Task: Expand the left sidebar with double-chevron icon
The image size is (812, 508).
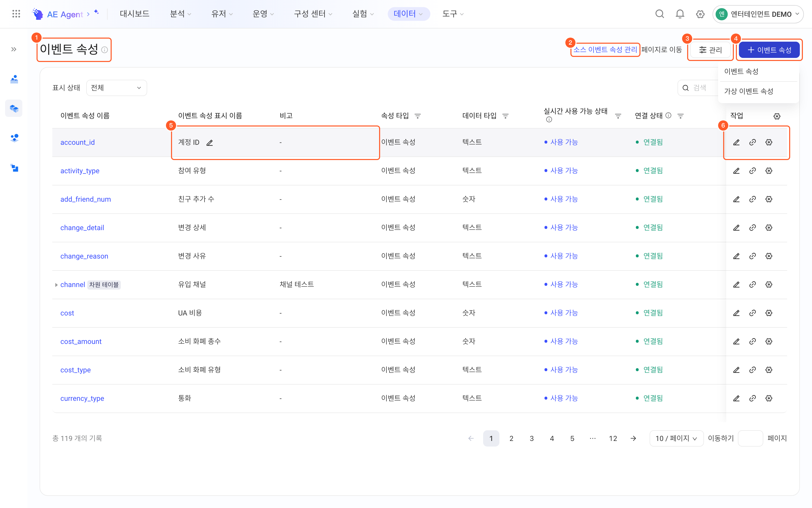Action: point(14,49)
